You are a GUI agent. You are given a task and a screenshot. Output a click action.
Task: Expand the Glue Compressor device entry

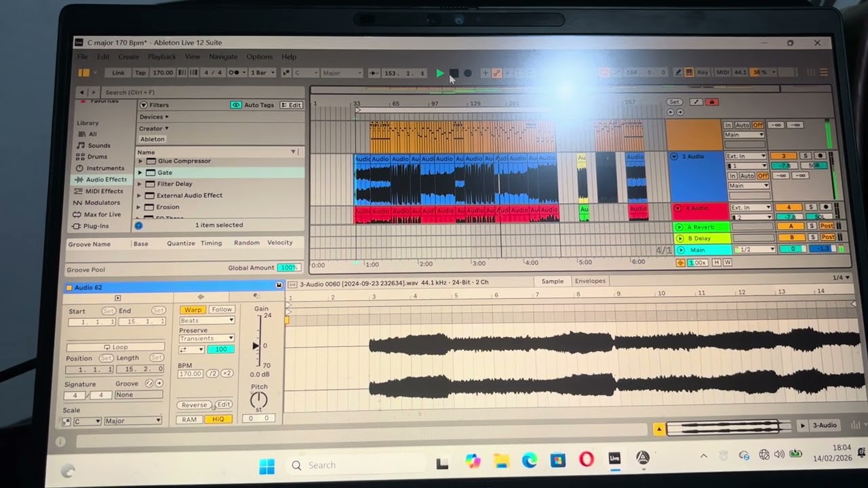pyautogui.click(x=140, y=161)
